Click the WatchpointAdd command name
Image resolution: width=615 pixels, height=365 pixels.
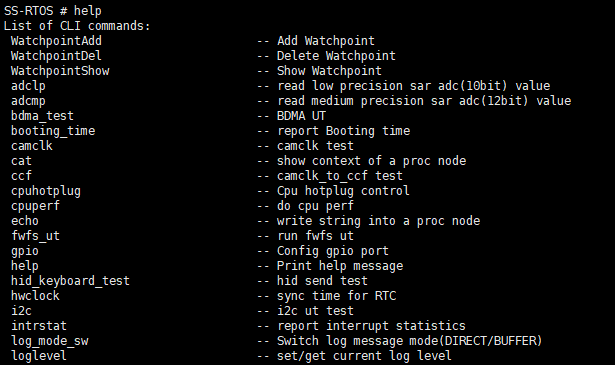pyautogui.click(x=56, y=41)
